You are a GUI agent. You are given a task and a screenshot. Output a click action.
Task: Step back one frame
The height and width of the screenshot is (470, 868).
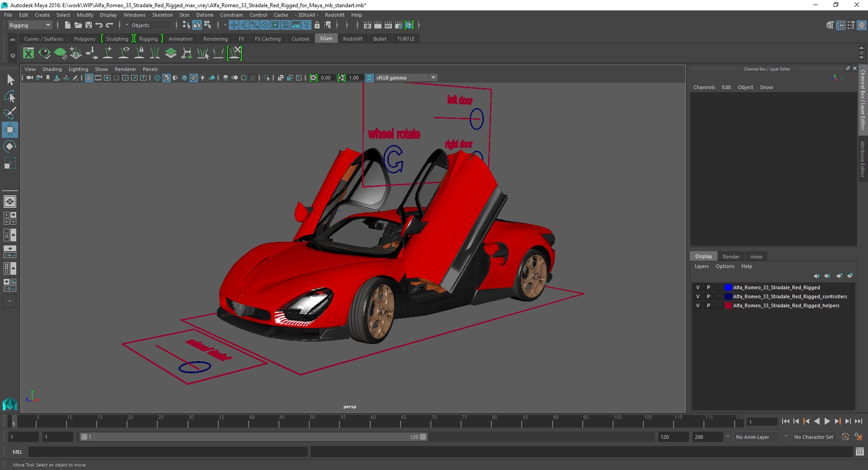coord(796,421)
